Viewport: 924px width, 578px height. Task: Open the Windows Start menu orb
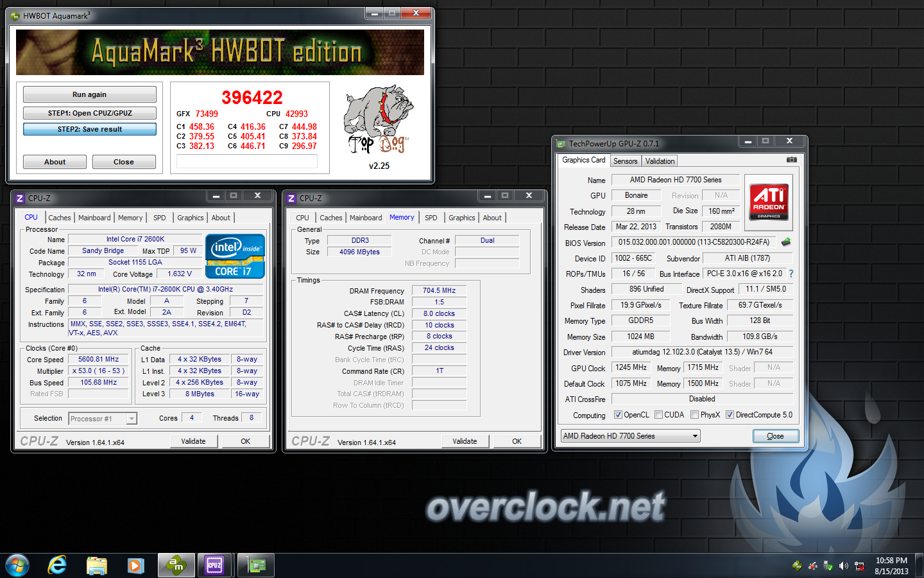click(17, 565)
